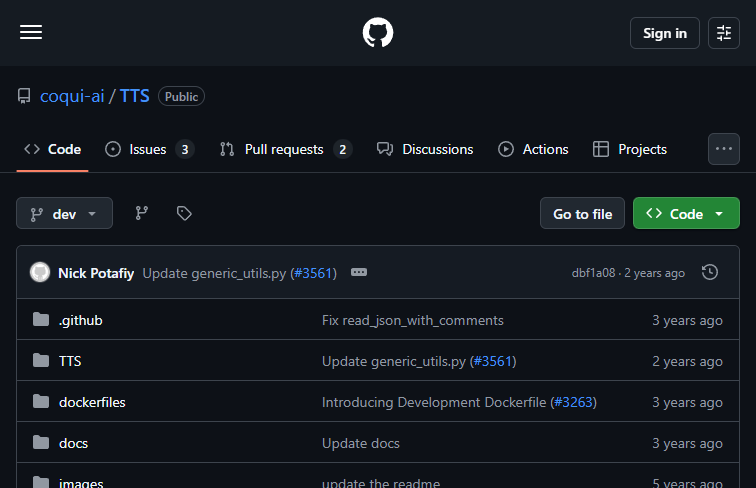Open the hamburger navigation menu
The image size is (756, 488).
[x=31, y=32]
